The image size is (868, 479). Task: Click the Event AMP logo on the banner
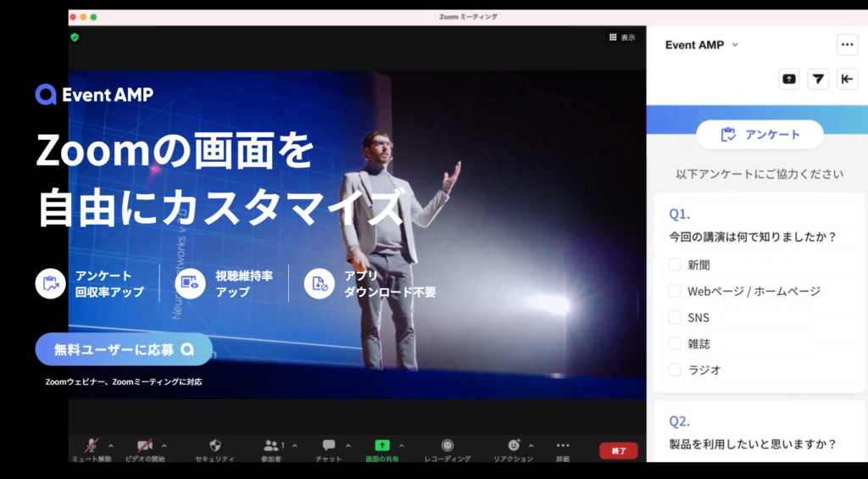tap(94, 95)
